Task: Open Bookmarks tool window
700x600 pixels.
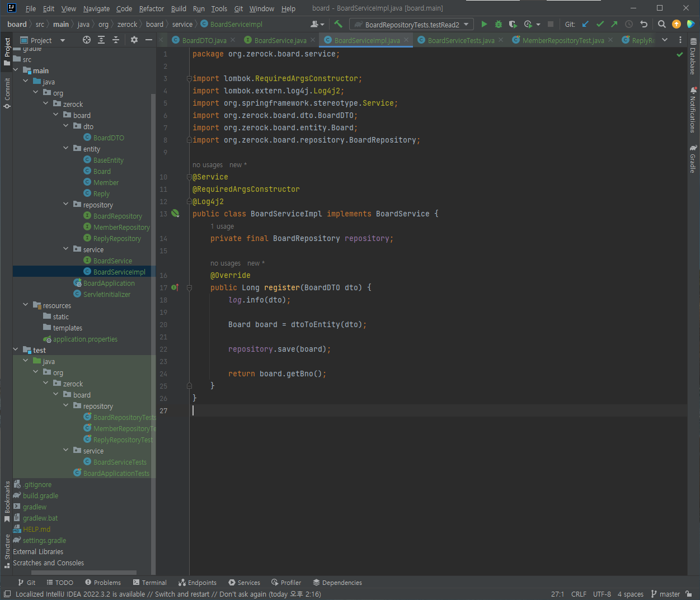Action: (7, 502)
